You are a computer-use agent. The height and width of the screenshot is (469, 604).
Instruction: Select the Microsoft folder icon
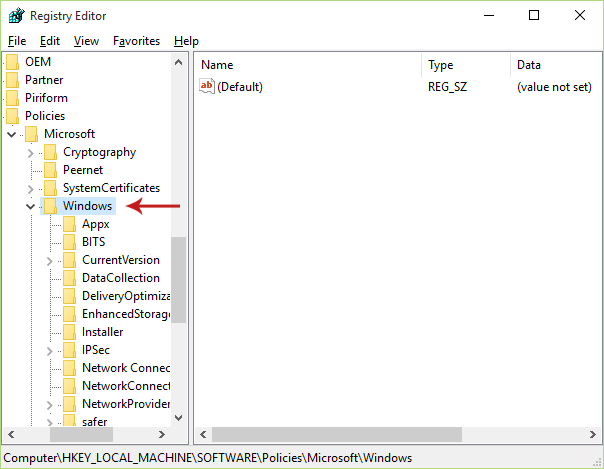click(31, 134)
